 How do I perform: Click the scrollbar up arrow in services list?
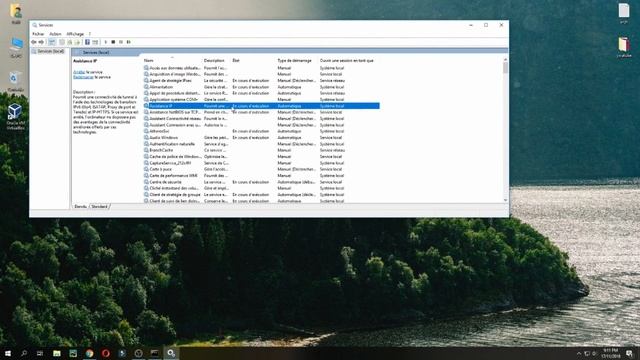point(505,60)
